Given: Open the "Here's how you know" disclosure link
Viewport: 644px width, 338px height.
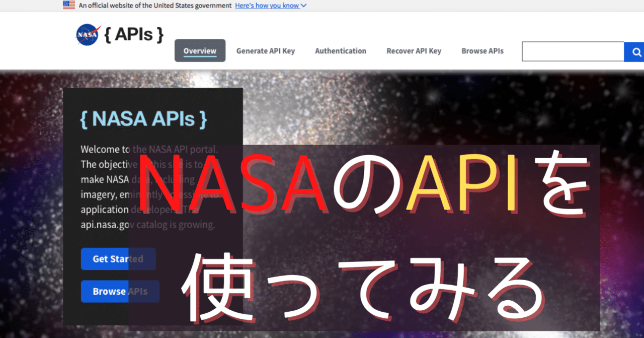Looking at the screenshot, I should pyautogui.click(x=267, y=6).
